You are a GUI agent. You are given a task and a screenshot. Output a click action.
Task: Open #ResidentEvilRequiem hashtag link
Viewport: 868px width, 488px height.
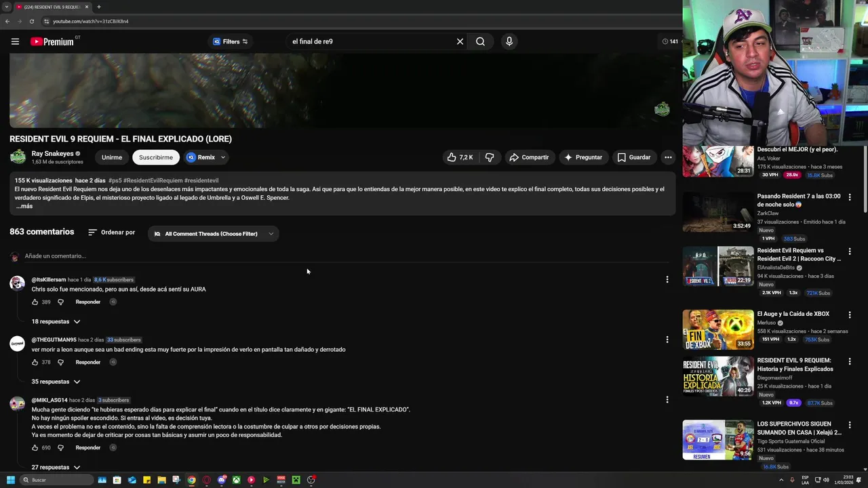pyautogui.click(x=153, y=181)
